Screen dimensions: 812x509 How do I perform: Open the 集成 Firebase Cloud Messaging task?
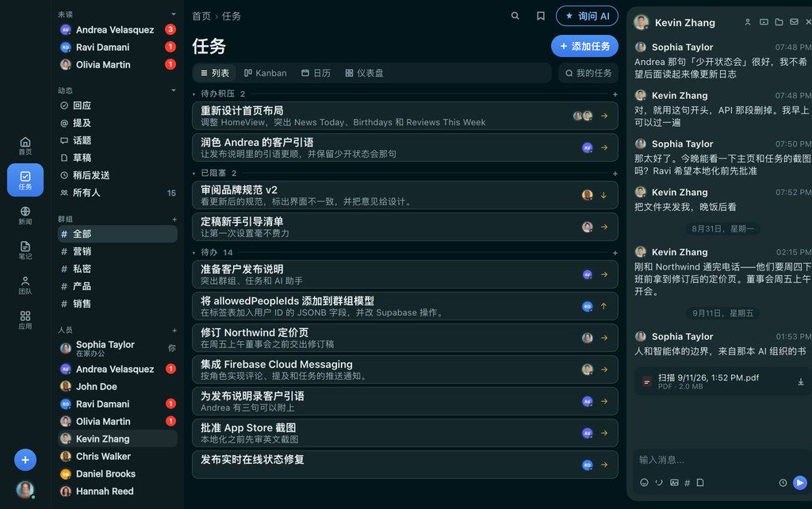point(405,369)
